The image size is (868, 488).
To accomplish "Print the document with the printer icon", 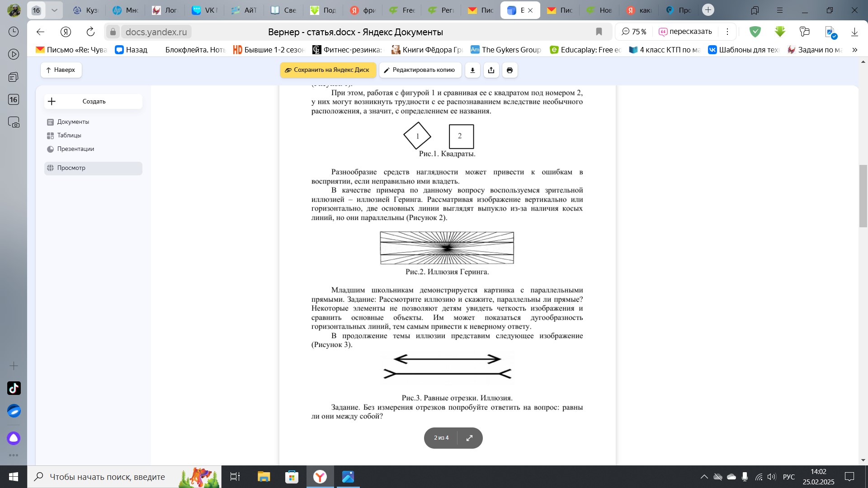I will (x=510, y=70).
